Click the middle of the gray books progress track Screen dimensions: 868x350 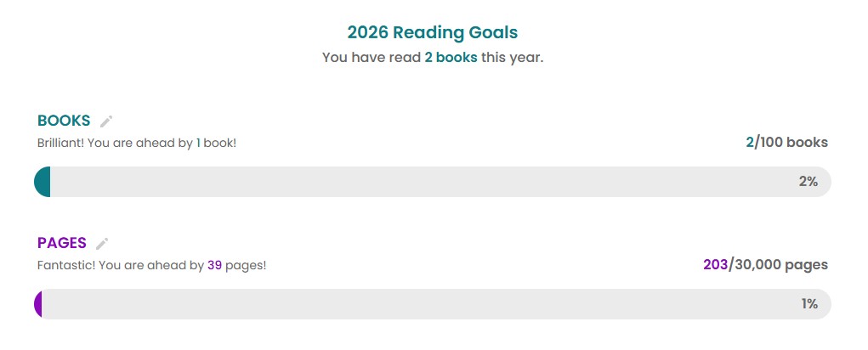pyautogui.click(x=432, y=182)
